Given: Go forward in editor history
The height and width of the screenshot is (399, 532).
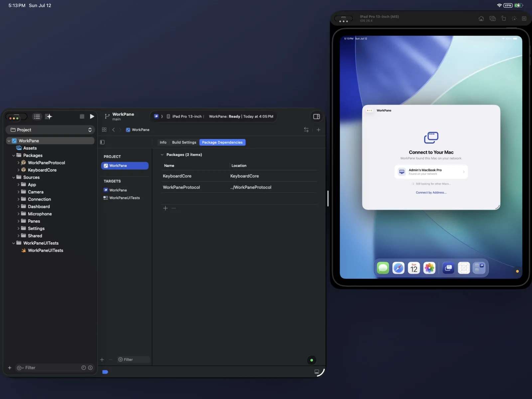Looking at the screenshot, I should [x=120, y=130].
